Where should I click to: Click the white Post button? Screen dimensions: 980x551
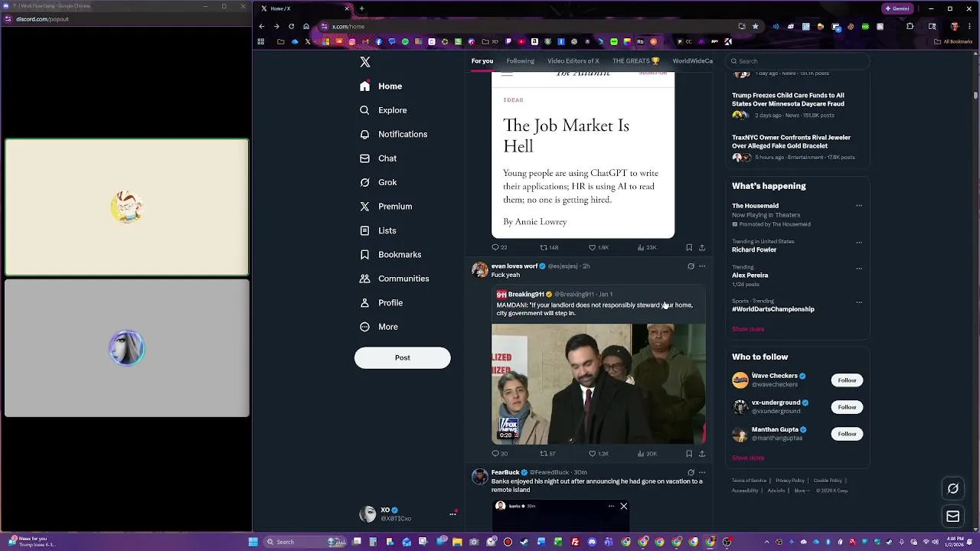[402, 357]
